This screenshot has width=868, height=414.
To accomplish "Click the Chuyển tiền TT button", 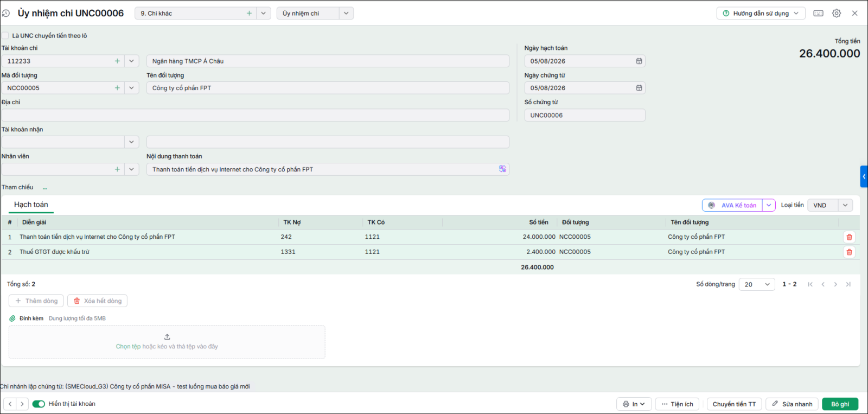I will 734,404.
